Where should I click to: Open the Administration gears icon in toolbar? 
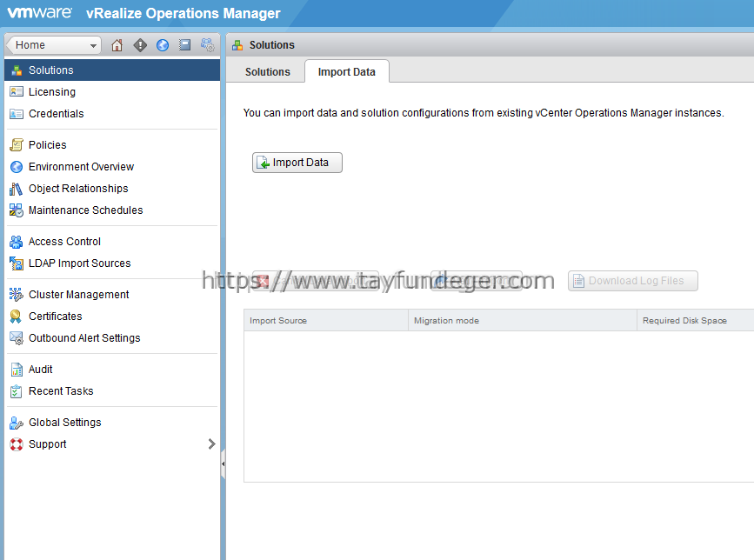point(208,45)
